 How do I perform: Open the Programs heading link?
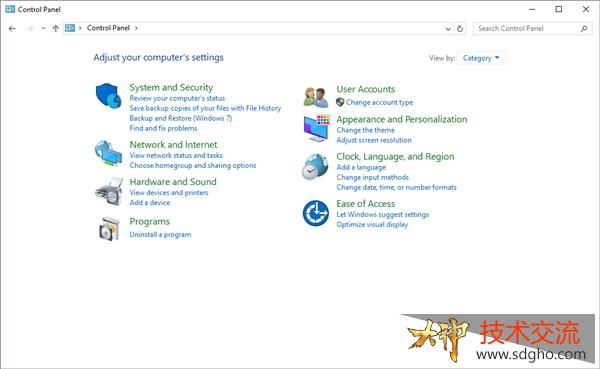click(x=150, y=222)
